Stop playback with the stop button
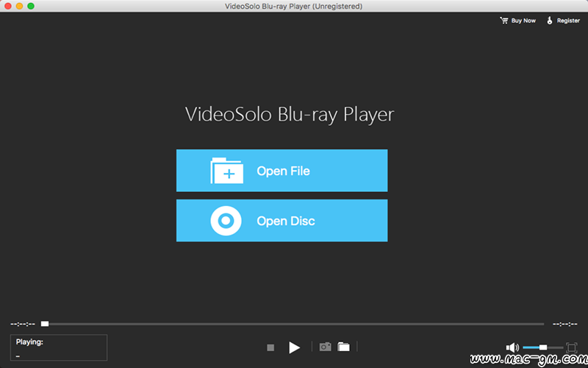Screen dimensions: 588x368 click(x=270, y=347)
